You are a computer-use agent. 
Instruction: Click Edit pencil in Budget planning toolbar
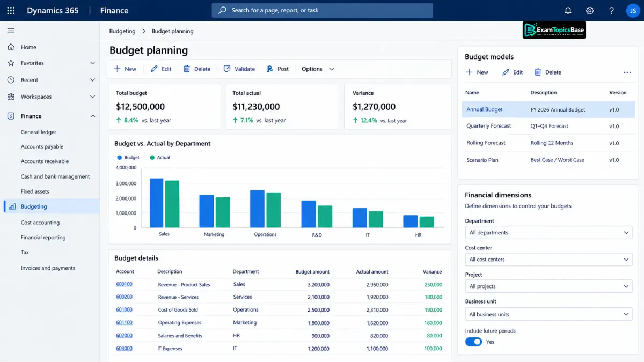161,69
